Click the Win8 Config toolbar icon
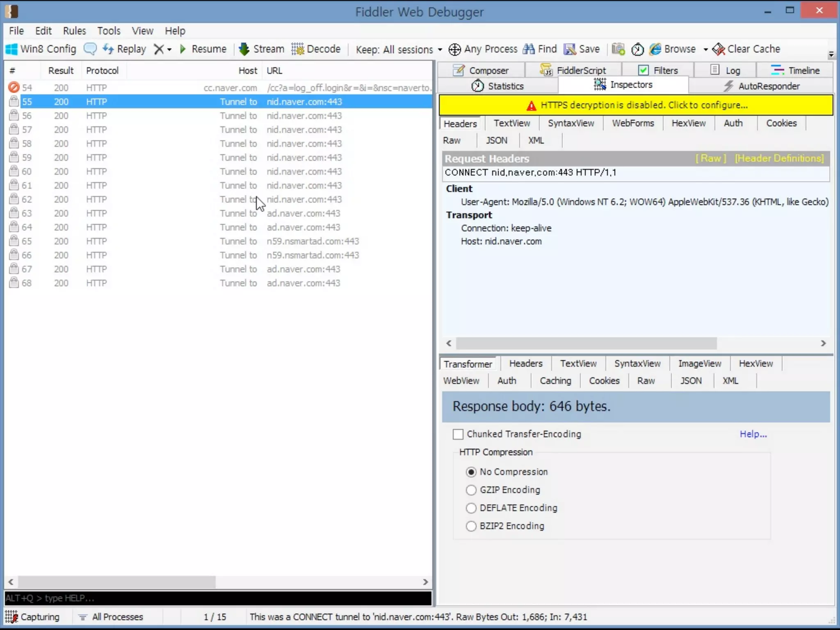The height and width of the screenshot is (630, 840). [x=11, y=49]
